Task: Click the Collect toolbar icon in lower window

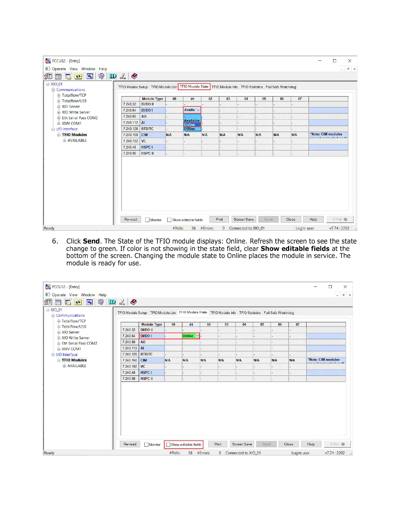Action: pyautogui.click(x=68, y=302)
